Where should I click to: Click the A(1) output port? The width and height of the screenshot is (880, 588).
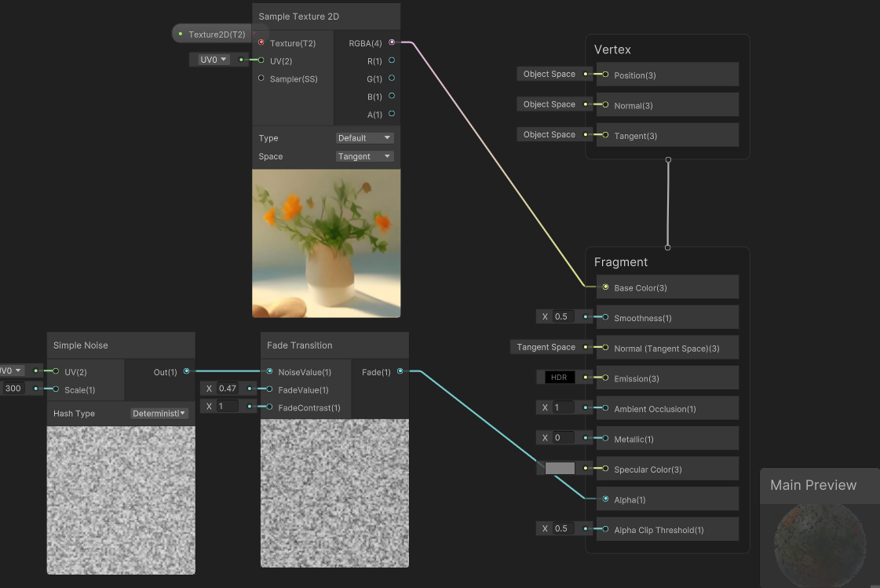point(392,114)
